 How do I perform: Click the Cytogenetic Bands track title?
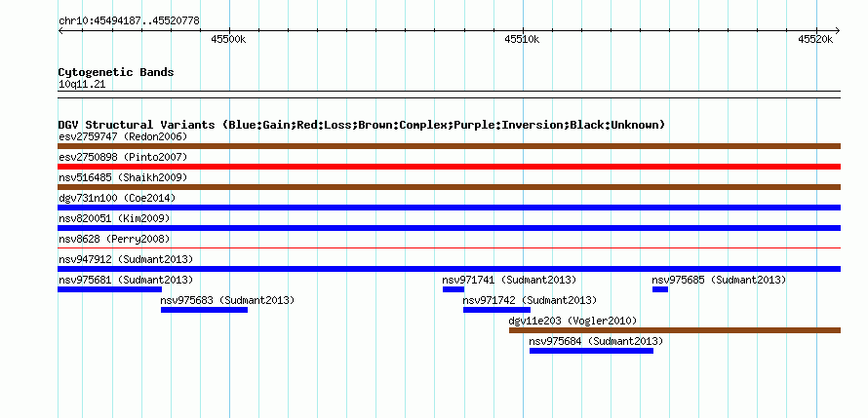[x=116, y=72]
